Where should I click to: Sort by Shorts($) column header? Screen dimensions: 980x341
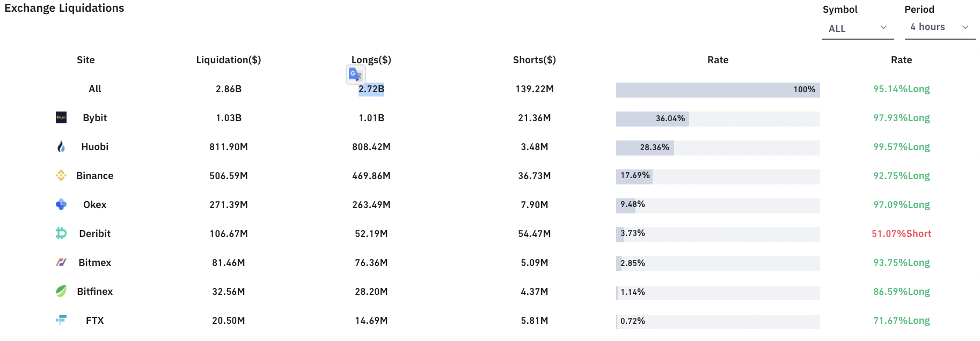tap(535, 60)
